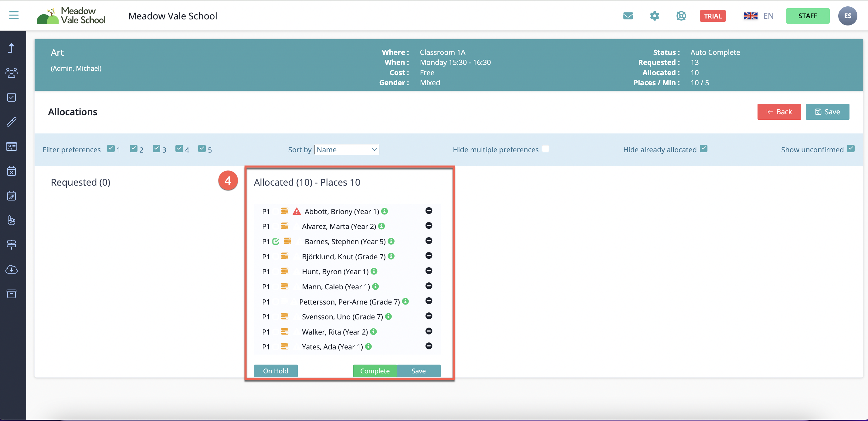Open the signpost sidebar icon
868x421 pixels.
click(12, 244)
